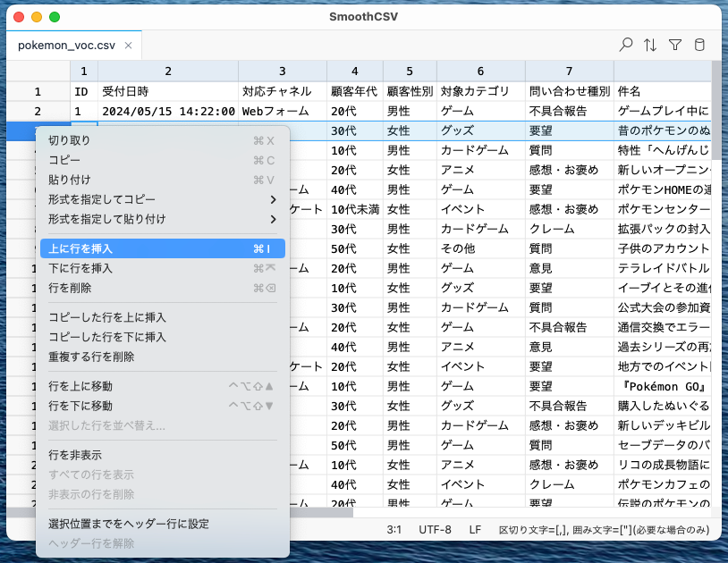Click the 対象カテゴリ header cell
The width and height of the screenshot is (728, 563).
tap(480, 92)
